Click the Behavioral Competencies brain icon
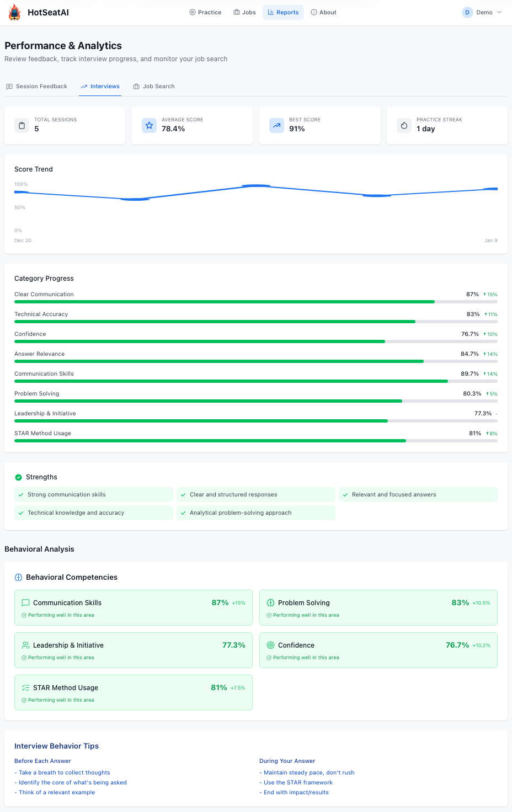The width and height of the screenshot is (512, 812). click(x=18, y=578)
